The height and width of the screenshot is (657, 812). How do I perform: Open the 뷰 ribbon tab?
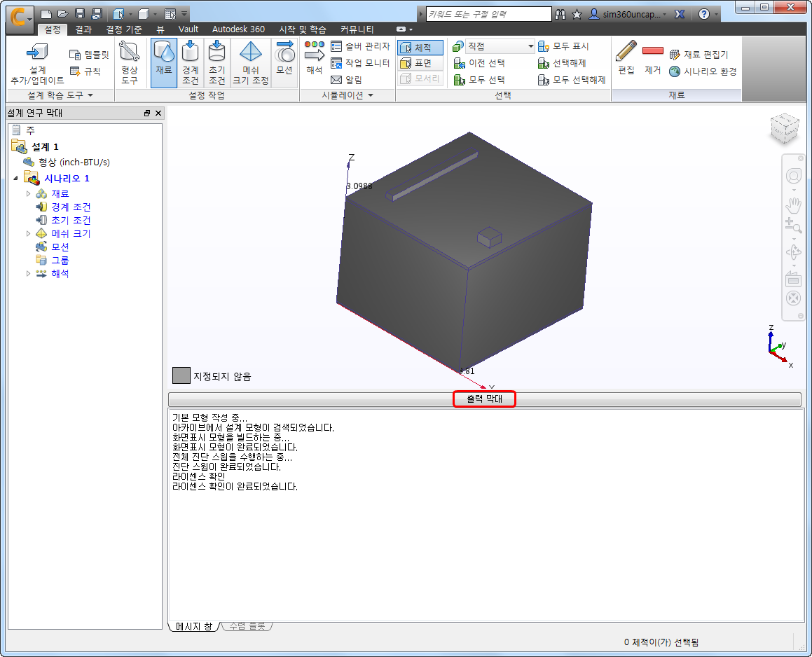tap(160, 29)
